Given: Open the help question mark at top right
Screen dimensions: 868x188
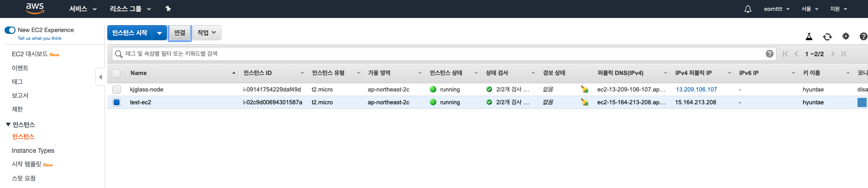Looking at the screenshot, I should point(863,37).
